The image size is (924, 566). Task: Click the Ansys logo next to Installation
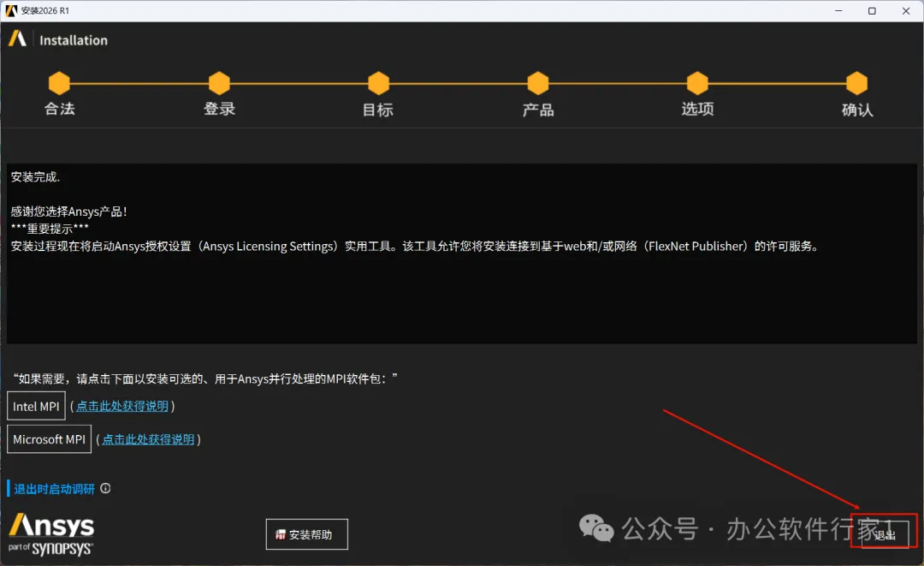point(17,39)
